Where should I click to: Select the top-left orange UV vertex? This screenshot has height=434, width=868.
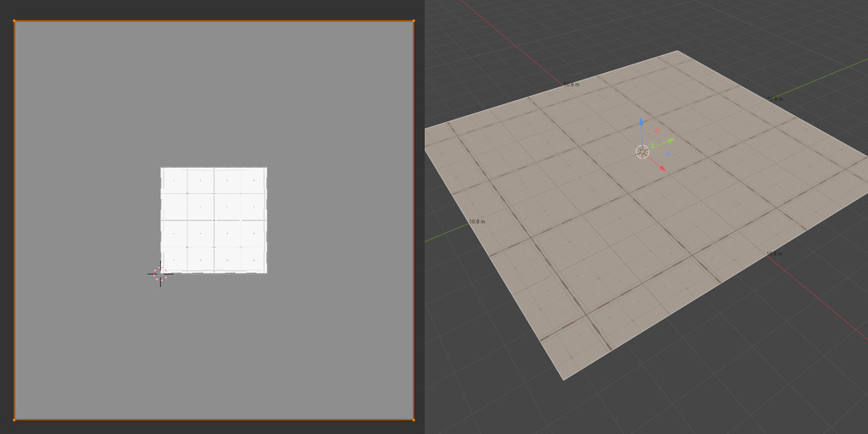(x=14, y=21)
